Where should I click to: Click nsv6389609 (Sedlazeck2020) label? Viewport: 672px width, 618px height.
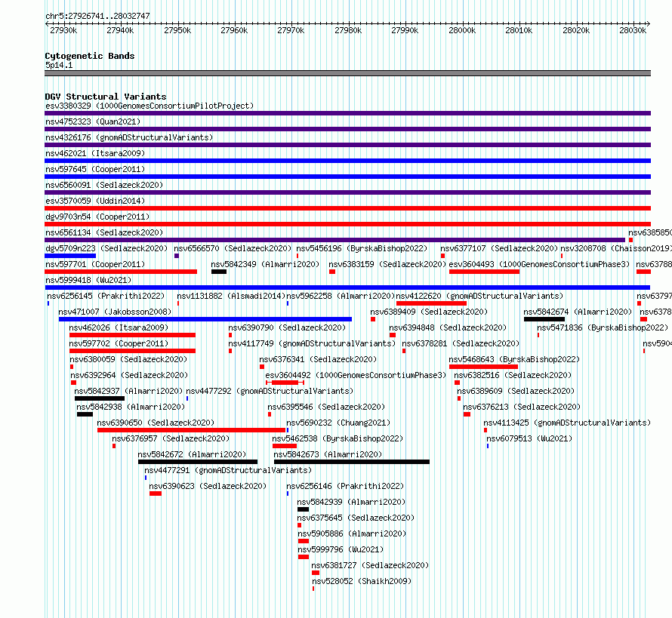pyautogui.click(x=516, y=391)
